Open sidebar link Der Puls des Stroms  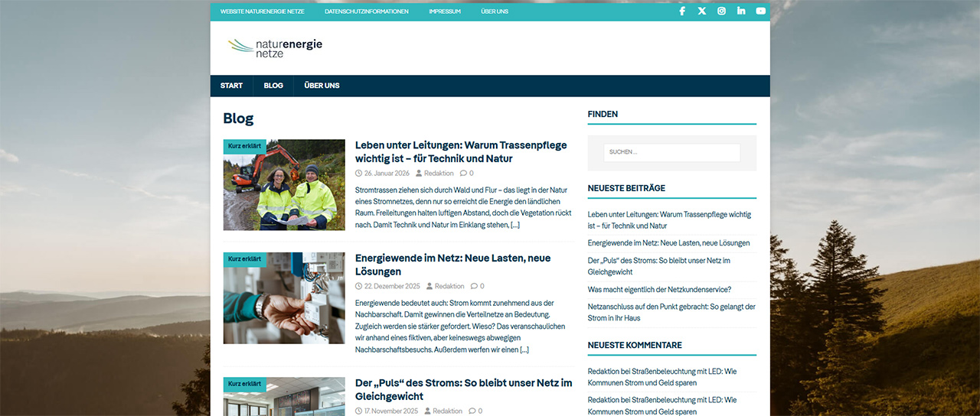(x=658, y=266)
